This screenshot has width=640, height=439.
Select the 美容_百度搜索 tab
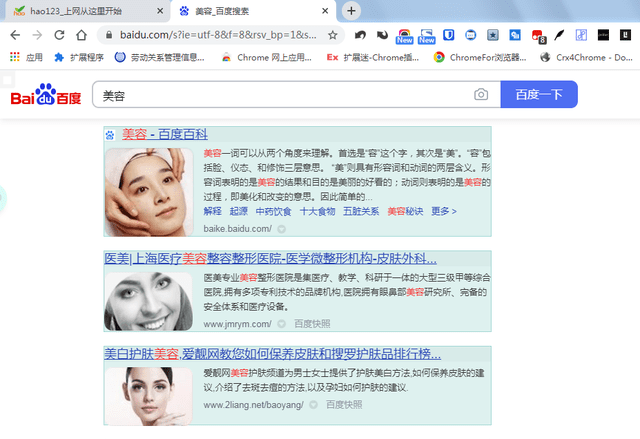click(x=253, y=11)
